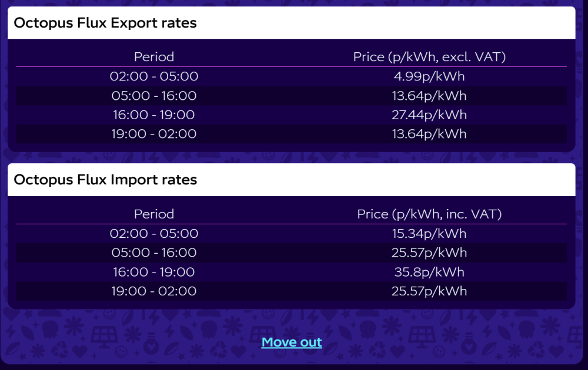Click the Move out link

coord(292,342)
